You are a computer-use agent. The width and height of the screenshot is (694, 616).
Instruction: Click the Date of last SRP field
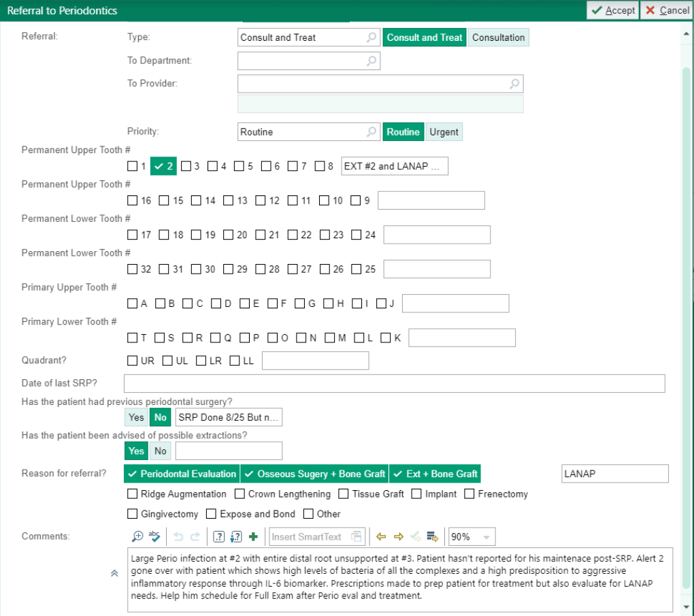point(395,383)
